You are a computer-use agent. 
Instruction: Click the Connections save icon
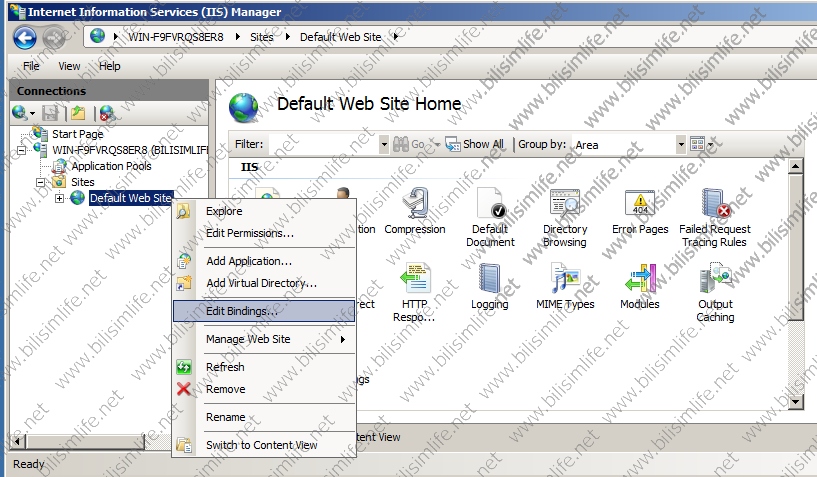50,113
